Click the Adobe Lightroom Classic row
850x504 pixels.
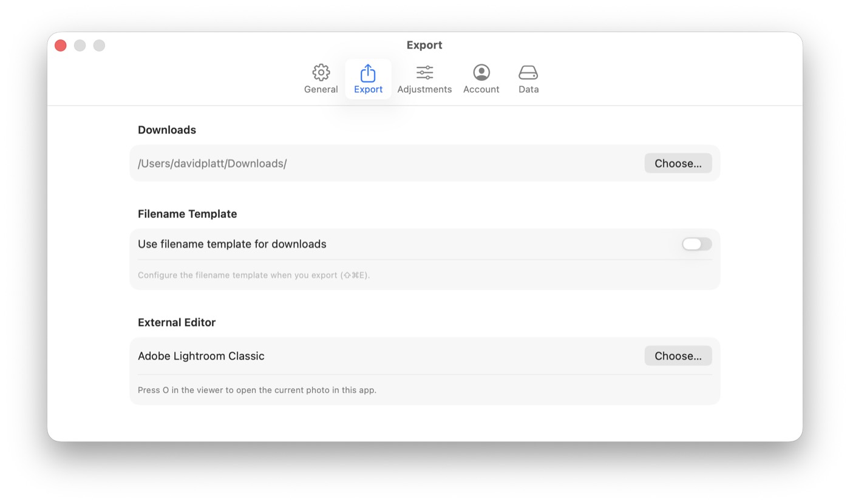[424, 356]
